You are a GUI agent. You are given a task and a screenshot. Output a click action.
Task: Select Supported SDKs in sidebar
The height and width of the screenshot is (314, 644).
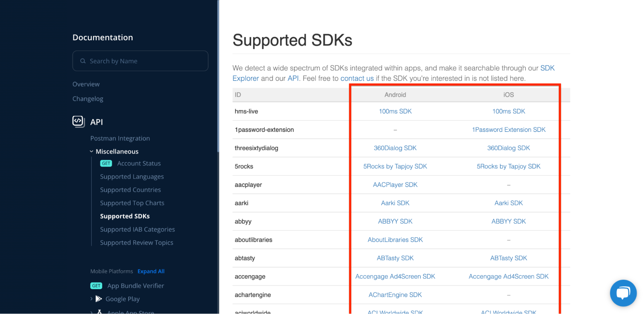pyautogui.click(x=125, y=216)
